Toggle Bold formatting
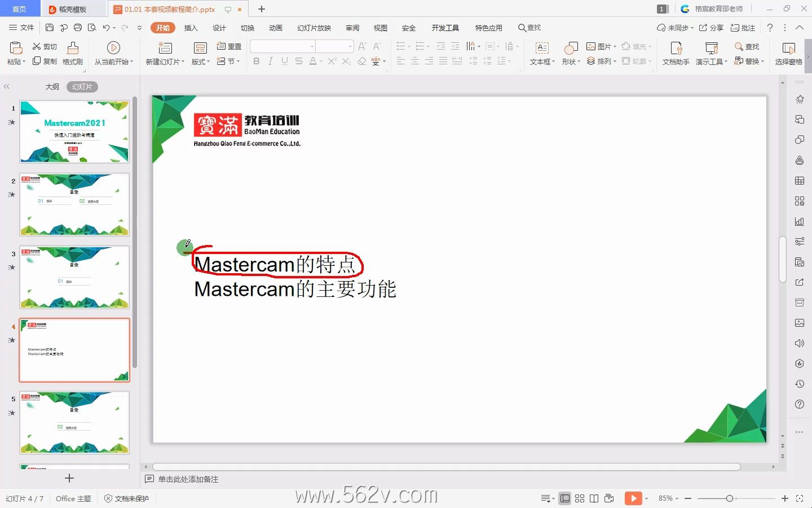Image resolution: width=812 pixels, height=508 pixels. 257,61
